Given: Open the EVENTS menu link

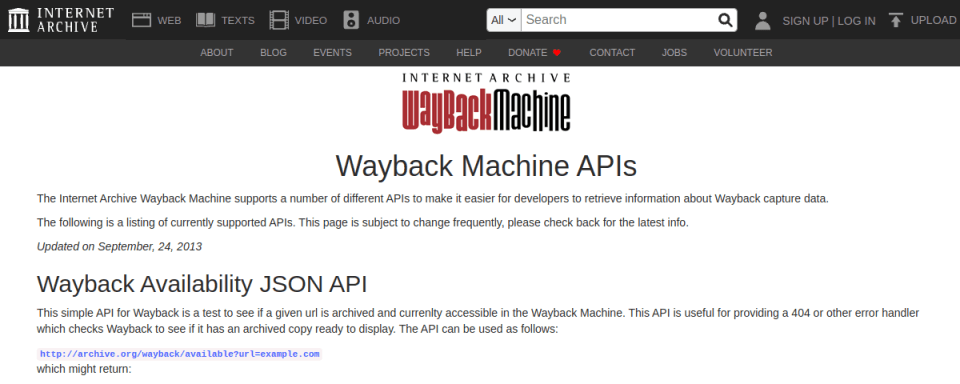Looking at the screenshot, I should click(x=332, y=53).
